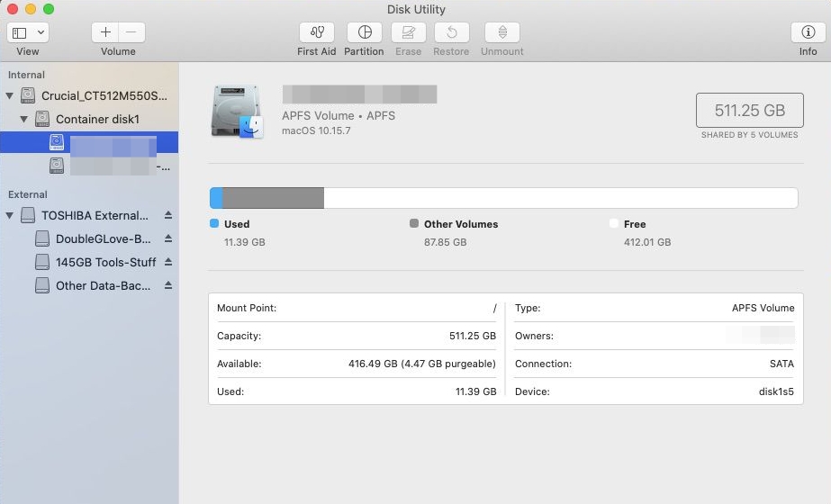Viewport: 831px width, 504px height.
Task: Eject the 145GB Tools-Stuff volume
Action: 168,262
